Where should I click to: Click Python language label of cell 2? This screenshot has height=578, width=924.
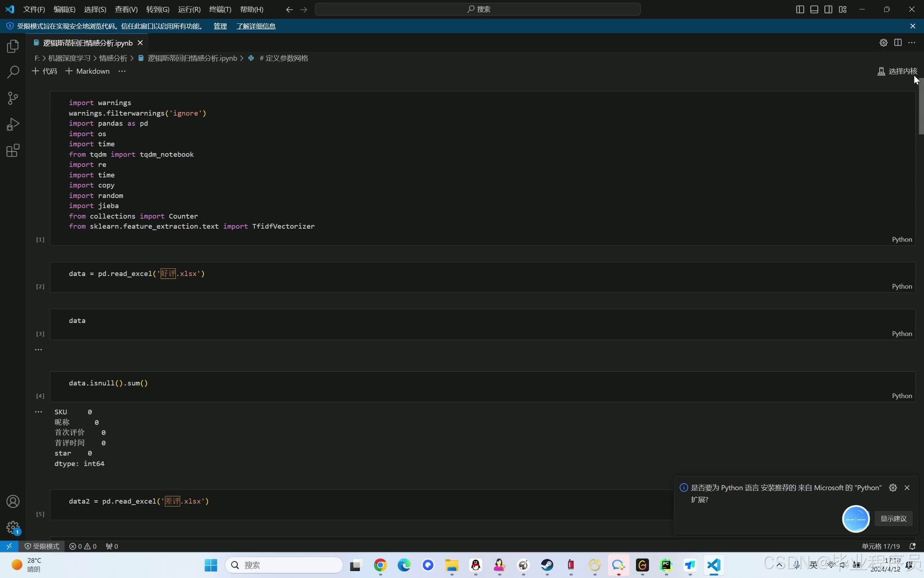pos(902,286)
